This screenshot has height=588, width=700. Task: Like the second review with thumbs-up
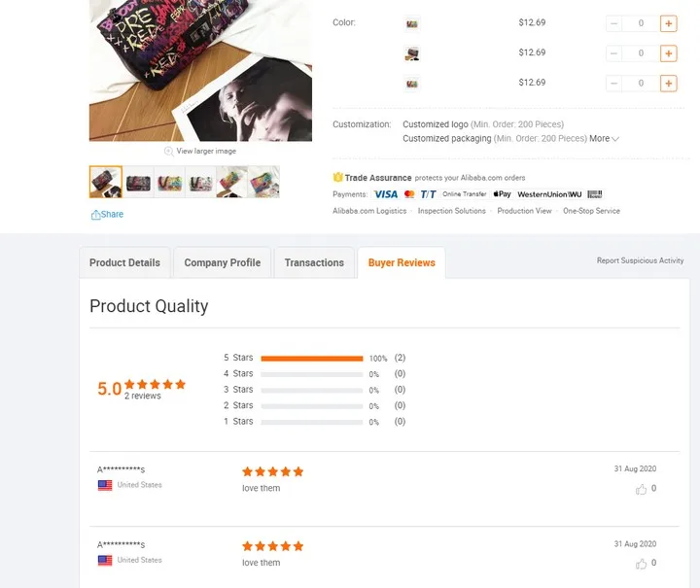tap(641, 564)
